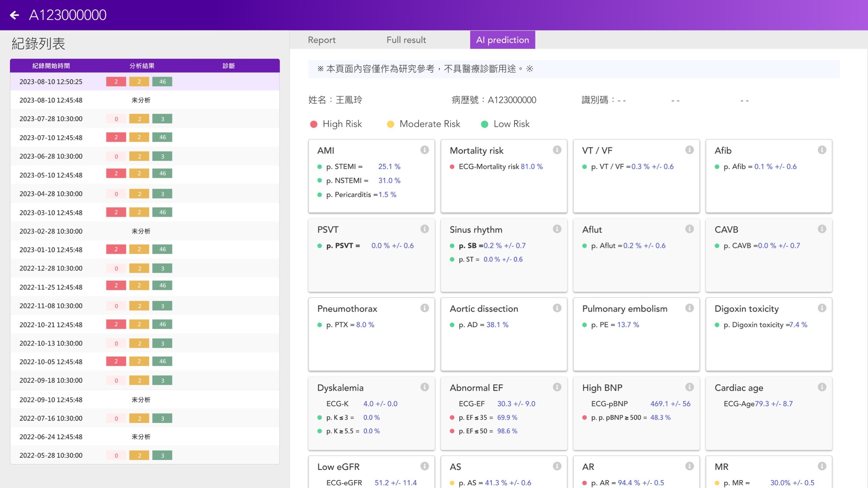The height and width of the screenshot is (488, 868).
Task: Select record 2022-09-10 12:45:48
Action: point(144,399)
